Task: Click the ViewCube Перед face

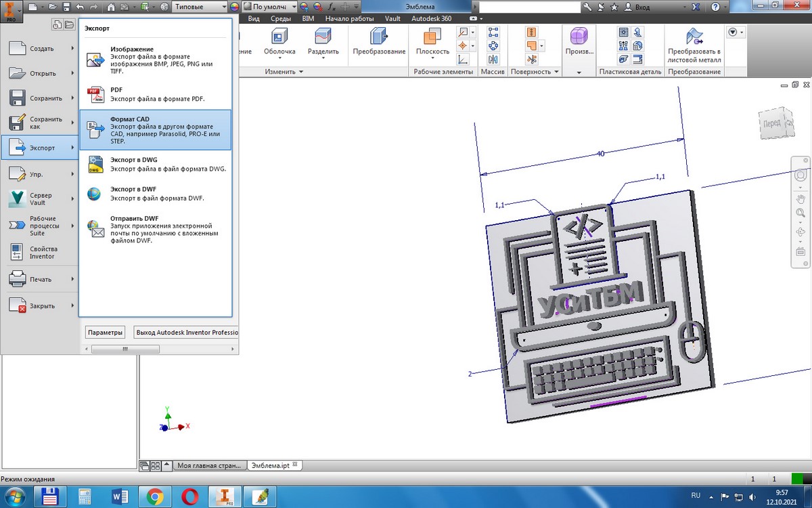Action: point(772,123)
